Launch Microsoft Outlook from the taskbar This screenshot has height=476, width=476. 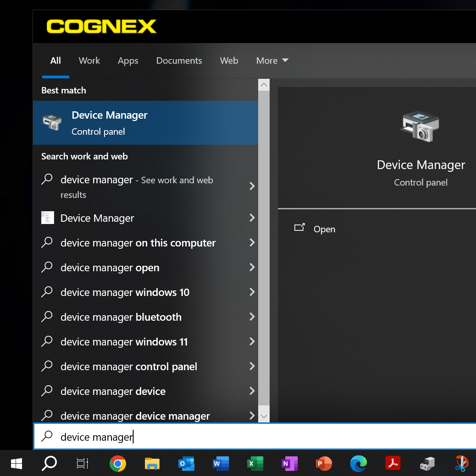(186, 464)
